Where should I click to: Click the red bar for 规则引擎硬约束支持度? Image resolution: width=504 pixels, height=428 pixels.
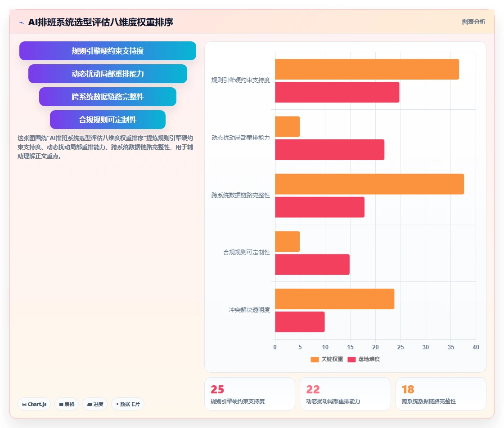coord(337,93)
